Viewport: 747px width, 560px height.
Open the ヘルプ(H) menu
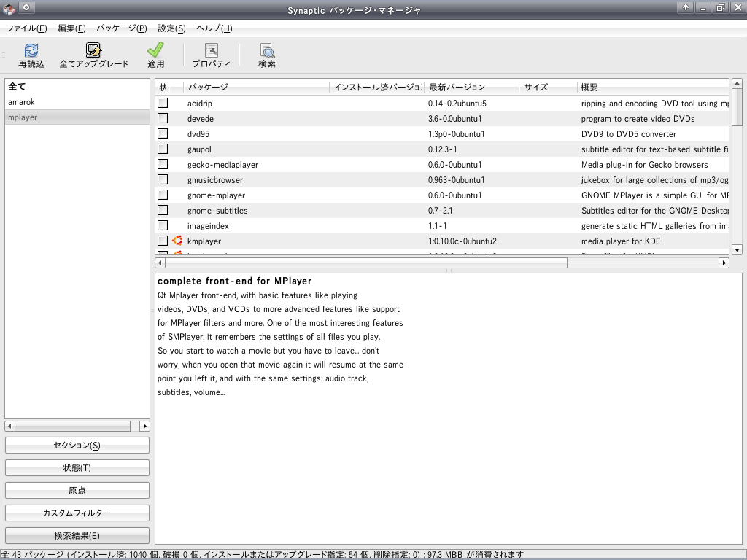(x=214, y=28)
